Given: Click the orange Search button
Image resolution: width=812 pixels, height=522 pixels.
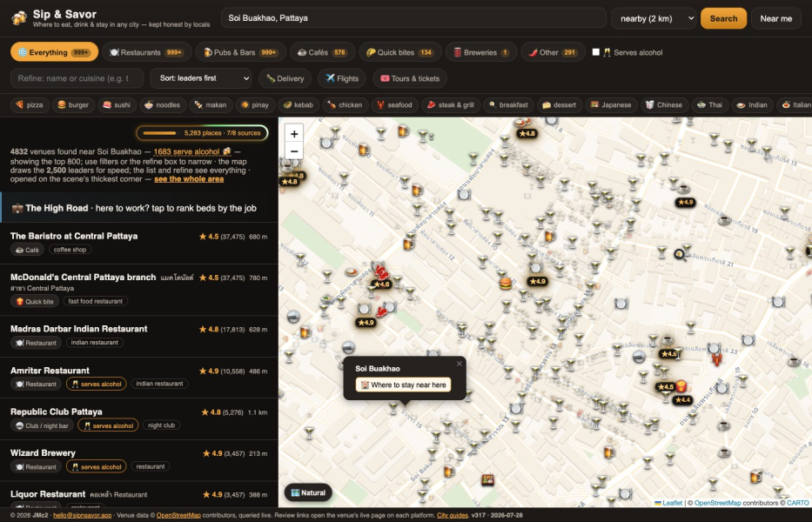Looking at the screenshot, I should pyautogui.click(x=723, y=18).
